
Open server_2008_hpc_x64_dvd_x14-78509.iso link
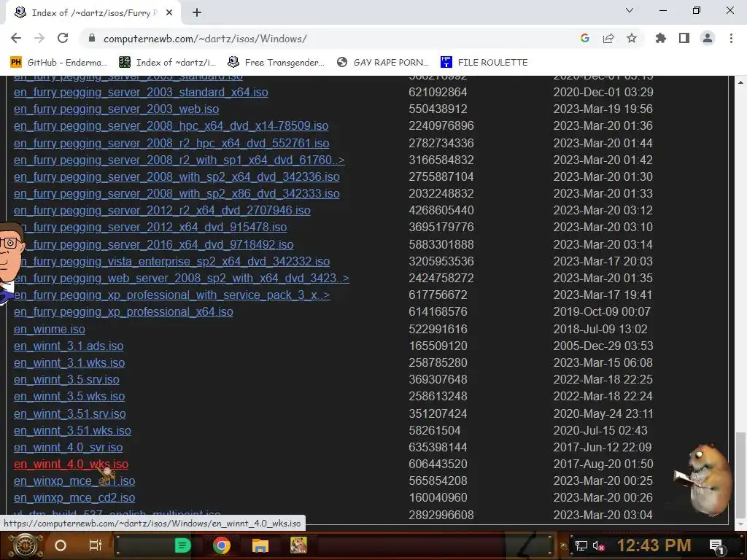tap(171, 125)
